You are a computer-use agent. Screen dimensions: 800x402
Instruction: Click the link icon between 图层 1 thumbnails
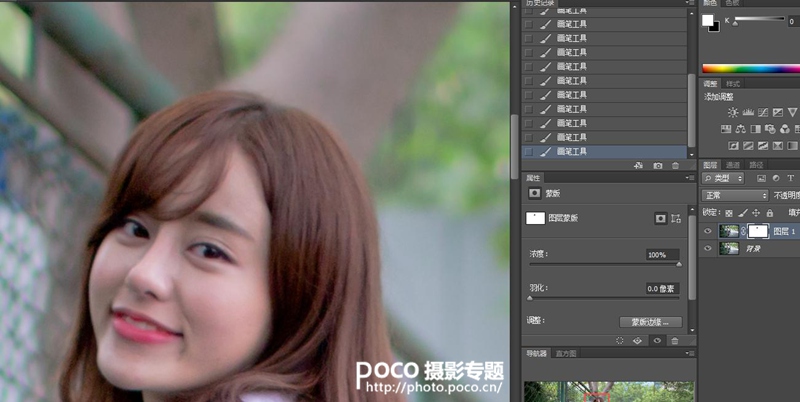click(743, 231)
